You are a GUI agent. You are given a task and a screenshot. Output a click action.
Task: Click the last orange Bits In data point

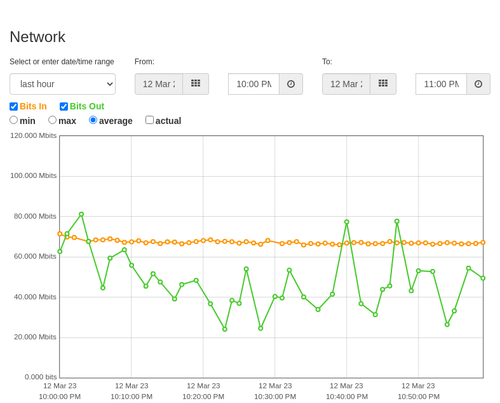tap(483, 243)
